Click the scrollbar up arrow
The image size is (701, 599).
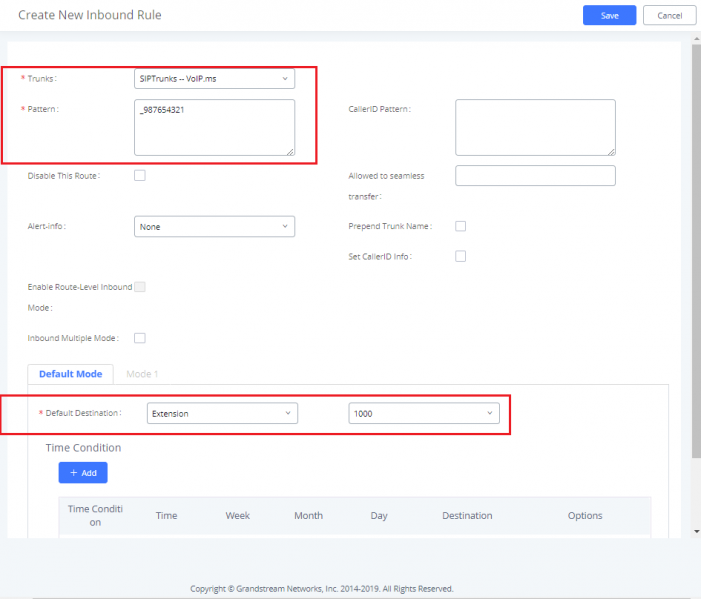[x=697, y=39]
